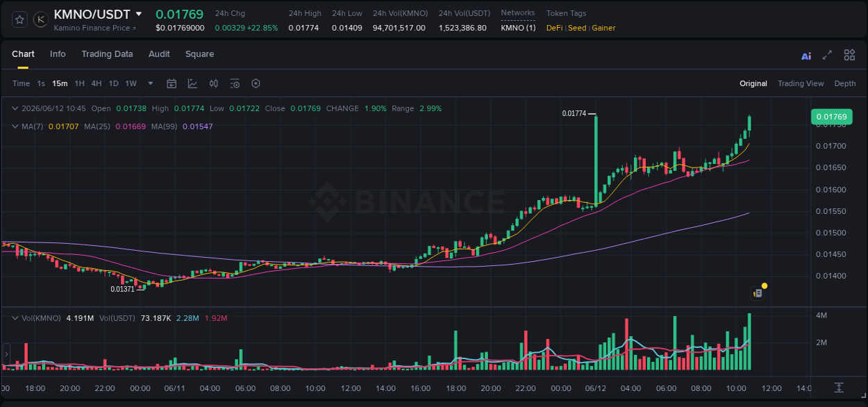868x407 pixels.
Task: Click the Vol(USDT) 73.187K reading
Action: [x=156, y=317]
